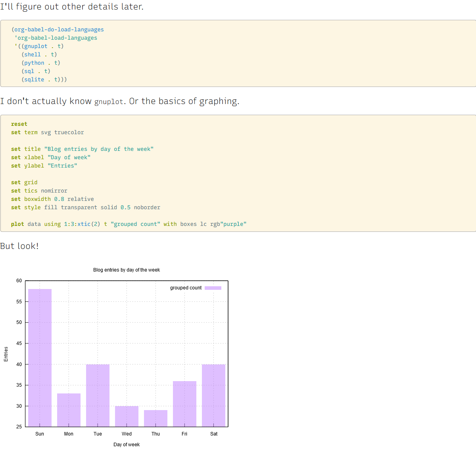Screen dimensions: 476x451
Task: Click the "set tics nomirror" code line
Action: 39,191
